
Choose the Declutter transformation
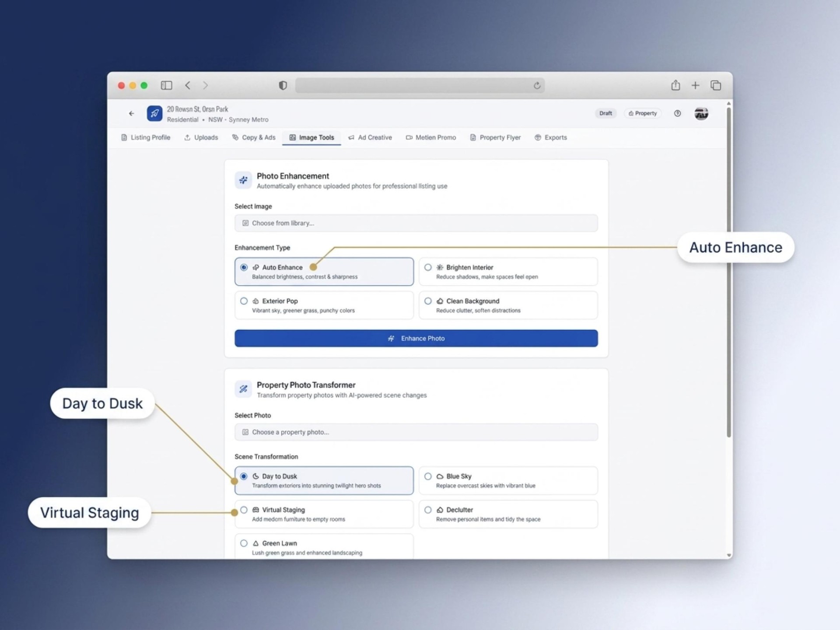[508, 514]
